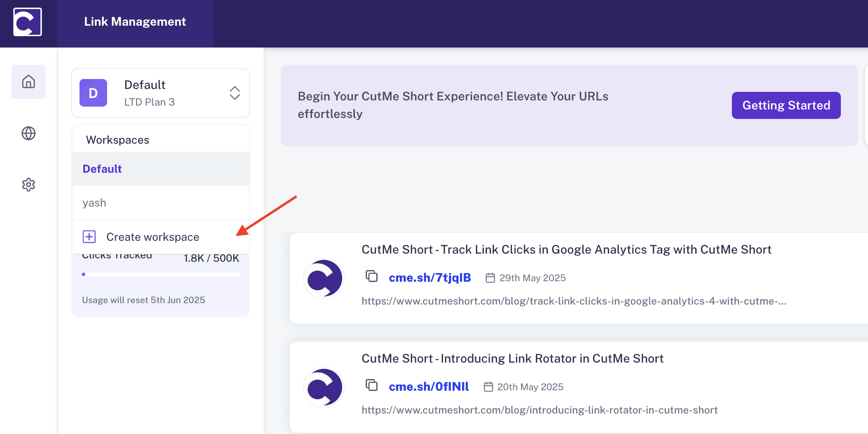The image size is (868, 434).
Task: Copy the cme.sh/7tjqIB short link
Action: pos(372,276)
